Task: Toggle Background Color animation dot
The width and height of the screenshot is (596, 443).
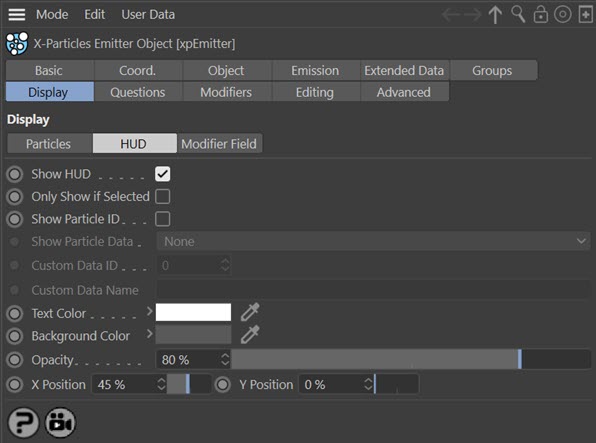Action: tap(15, 336)
